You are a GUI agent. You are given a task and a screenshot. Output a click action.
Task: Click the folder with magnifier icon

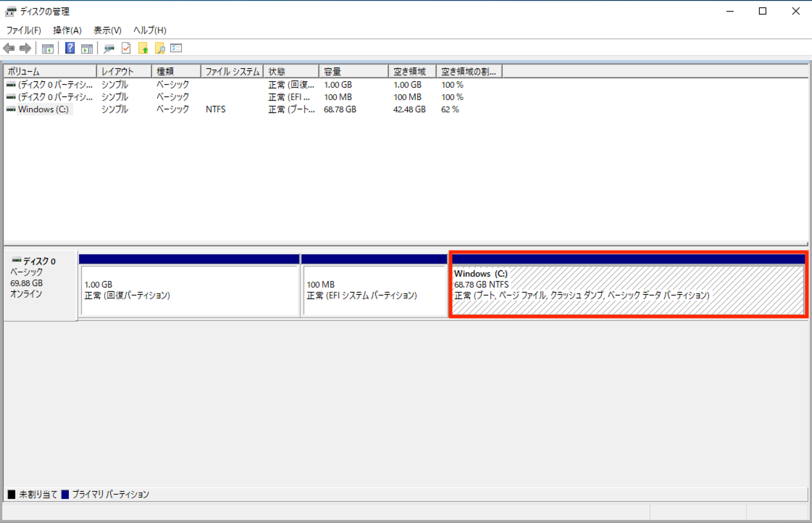coord(160,49)
